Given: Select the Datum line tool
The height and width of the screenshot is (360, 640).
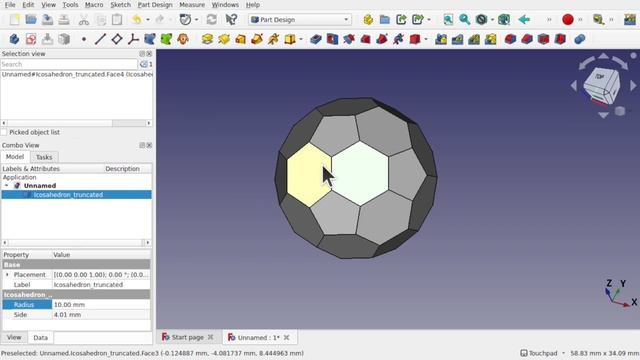Looking at the screenshot, I should click(100, 39).
